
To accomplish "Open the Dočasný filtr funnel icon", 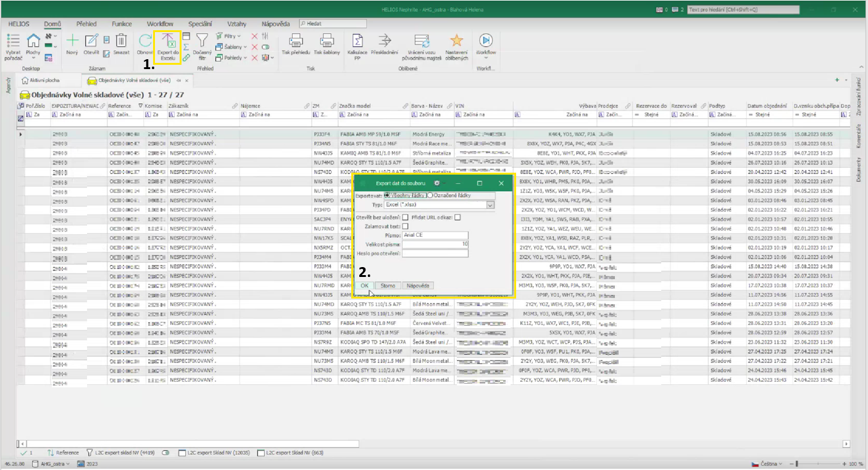I will pos(202,41).
